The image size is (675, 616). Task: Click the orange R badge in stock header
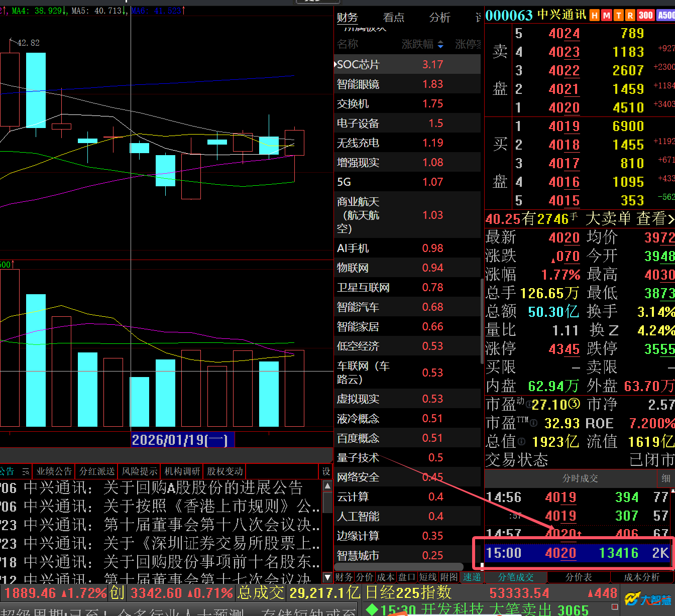[630, 16]
